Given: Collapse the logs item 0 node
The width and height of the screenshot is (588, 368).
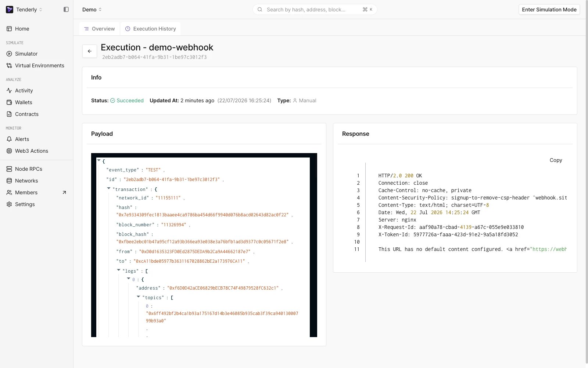Looking at the screenshot, I should [x=129, y=279].
